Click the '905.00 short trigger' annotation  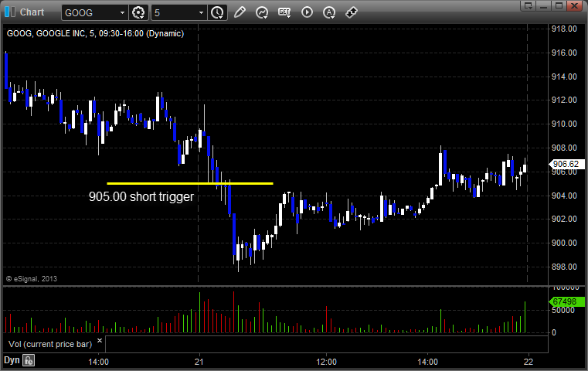(x=141, y=196)
